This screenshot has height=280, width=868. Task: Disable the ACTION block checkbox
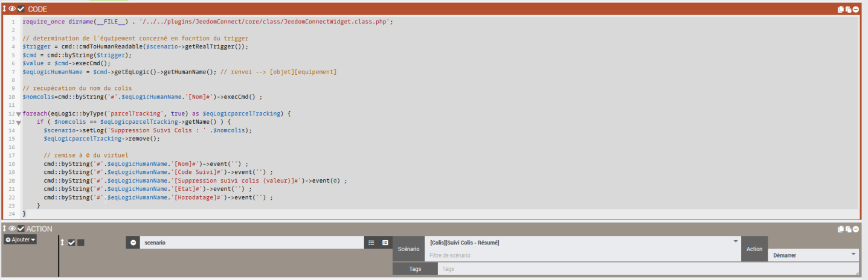[x=21, y=229]
